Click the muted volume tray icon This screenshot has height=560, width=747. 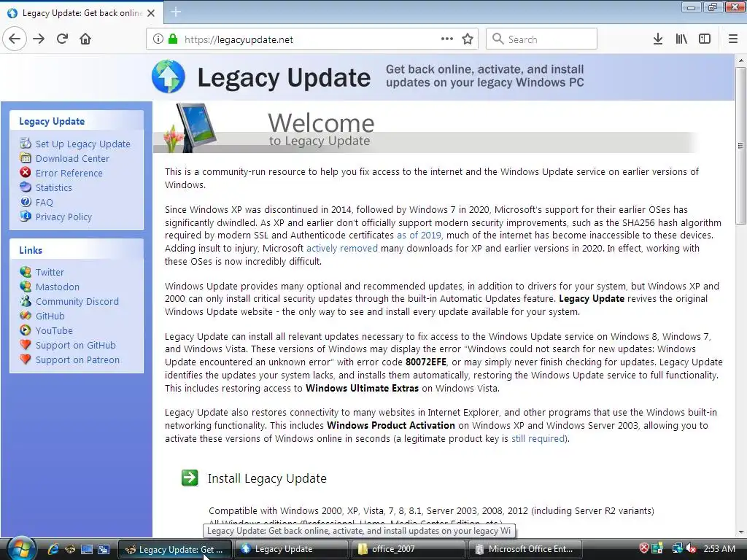click(692, 548)
